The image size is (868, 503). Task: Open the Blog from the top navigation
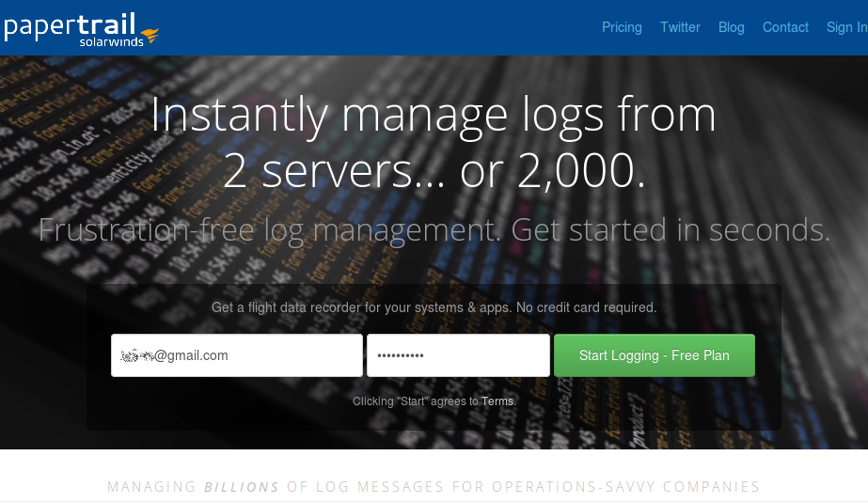click(731, 27)
